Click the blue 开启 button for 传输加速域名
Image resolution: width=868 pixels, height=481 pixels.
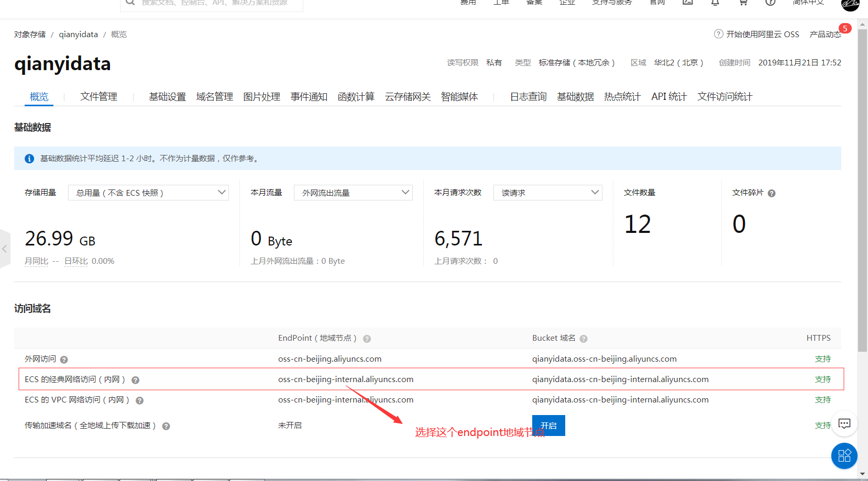pyautogui.click(x=548, y=426)
